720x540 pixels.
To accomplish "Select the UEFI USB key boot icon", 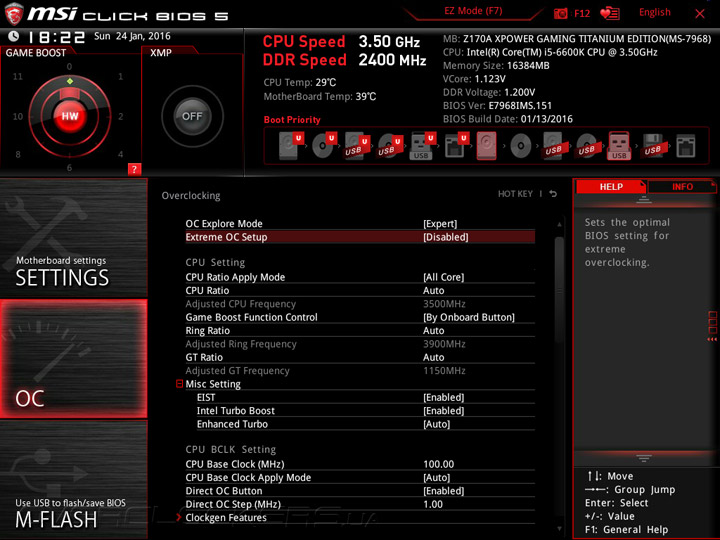I will coord(422,146).
